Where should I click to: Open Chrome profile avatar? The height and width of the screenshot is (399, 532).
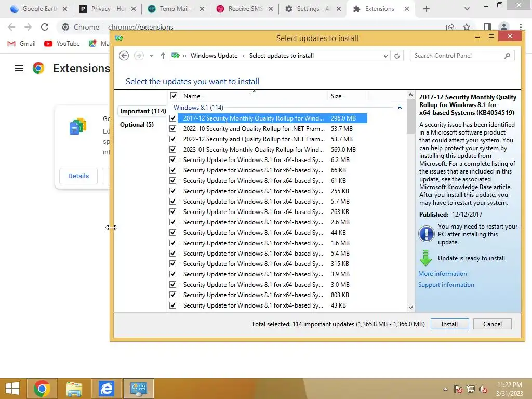coord(504,27)
